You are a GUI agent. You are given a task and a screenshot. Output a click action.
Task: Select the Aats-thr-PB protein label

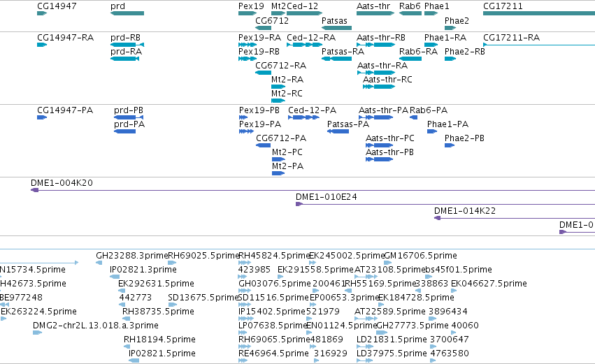click(x=389, y=152)
